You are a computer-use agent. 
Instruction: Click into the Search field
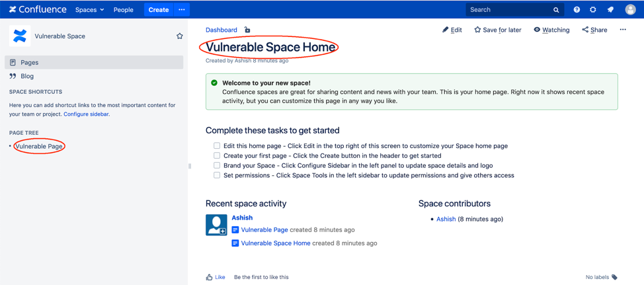509,10
